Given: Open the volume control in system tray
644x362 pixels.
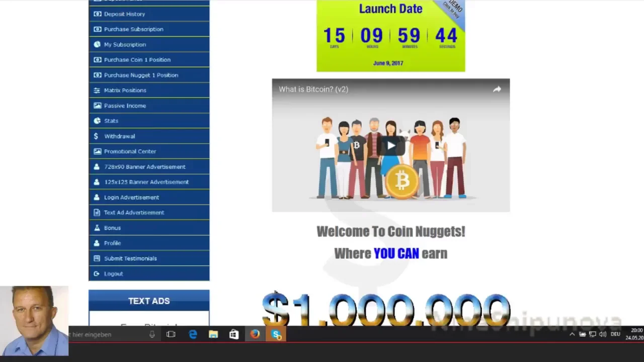Looking at the screenshot, I should [603, 334].
